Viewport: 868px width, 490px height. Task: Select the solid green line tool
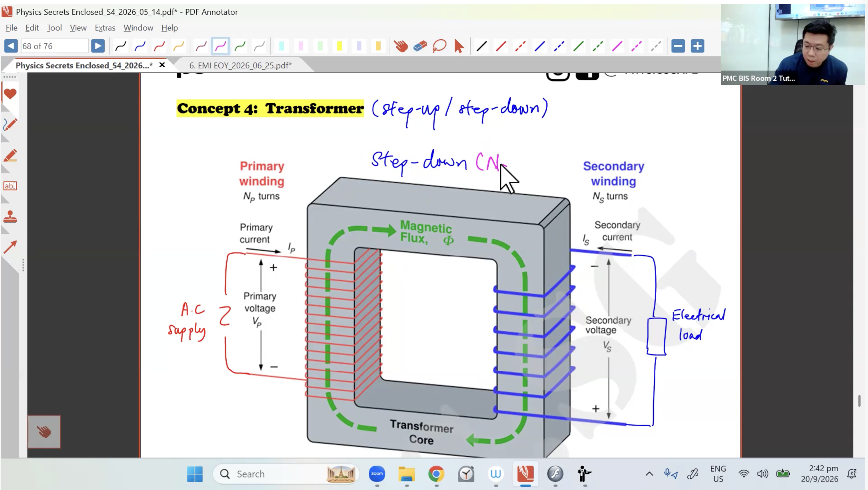tap(579, 46)
